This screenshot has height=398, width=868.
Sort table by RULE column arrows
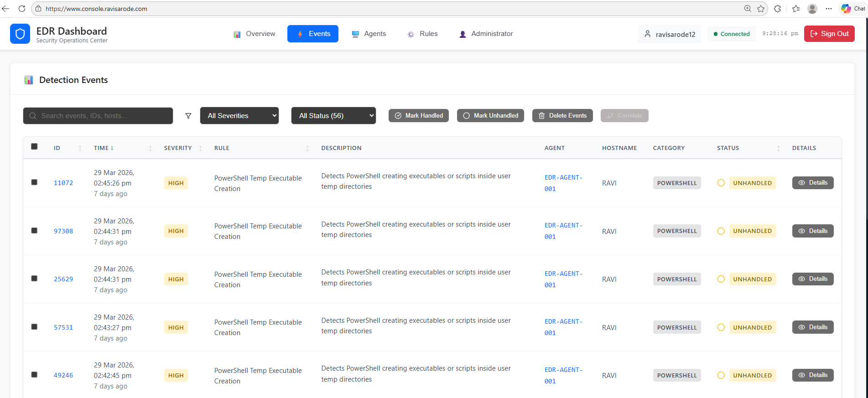point(307,148)
